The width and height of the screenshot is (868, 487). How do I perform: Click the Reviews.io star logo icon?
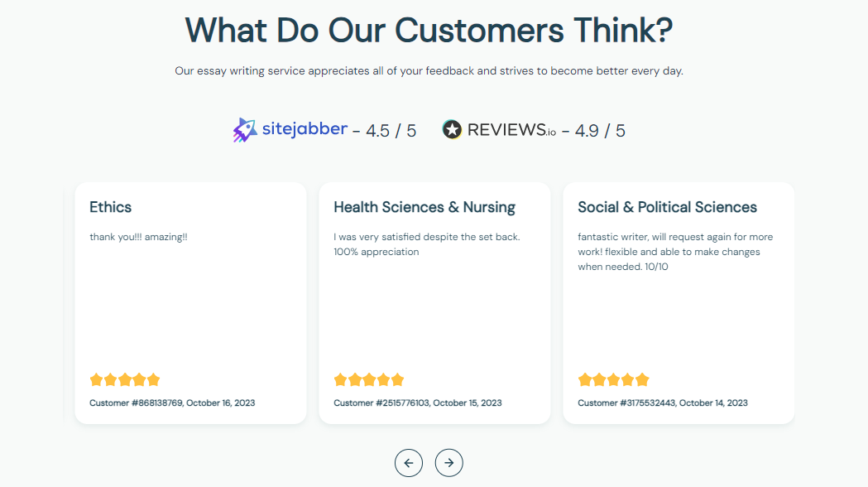click(x=452, y=129)
